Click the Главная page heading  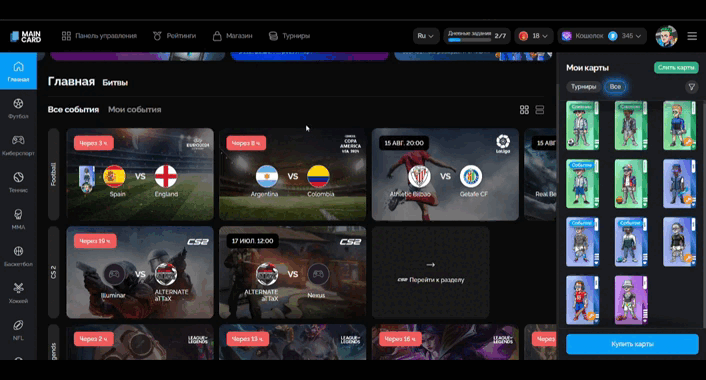(71, 81)
